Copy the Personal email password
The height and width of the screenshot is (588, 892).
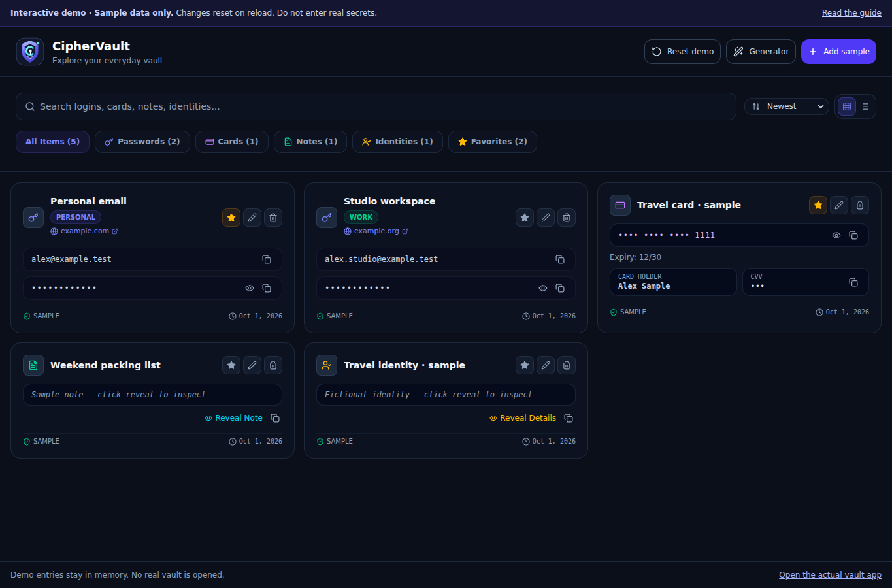(x=267, y=288)
